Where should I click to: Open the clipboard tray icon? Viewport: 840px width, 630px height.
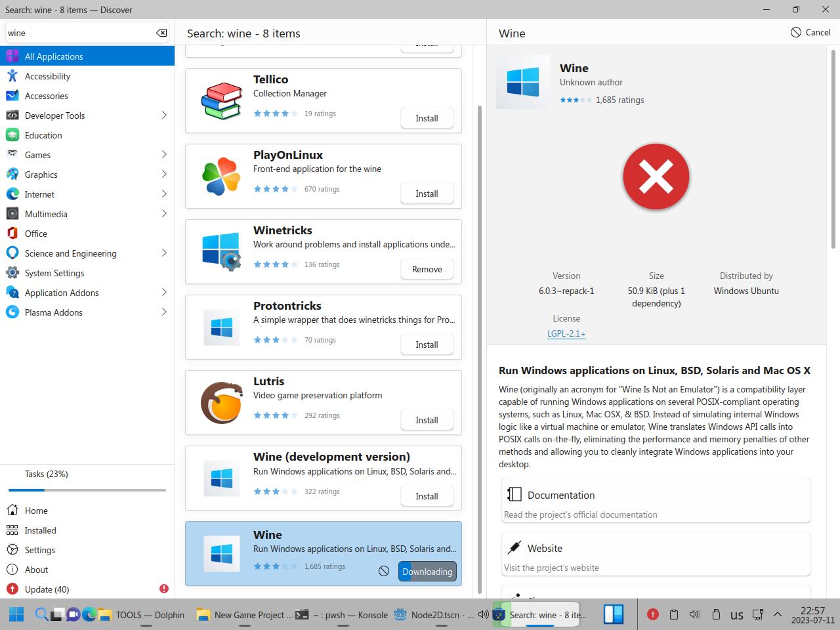[673, 615]
